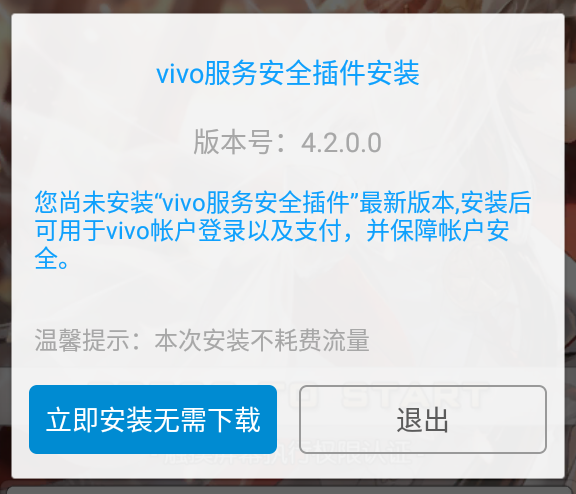
Task: Tap the dimmed bar below the dialog
Action: pos(288,490)
